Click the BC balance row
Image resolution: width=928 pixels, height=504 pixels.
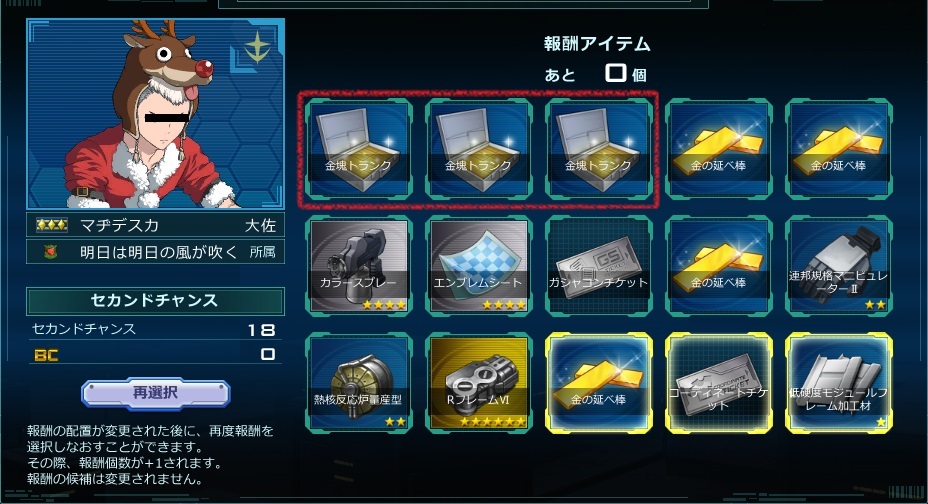click(x=155, y=354)
